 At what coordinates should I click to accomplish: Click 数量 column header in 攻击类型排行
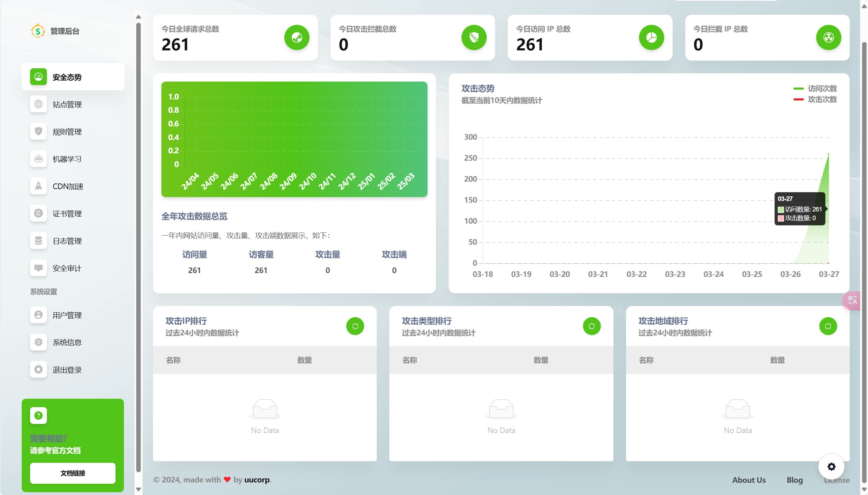541,360
